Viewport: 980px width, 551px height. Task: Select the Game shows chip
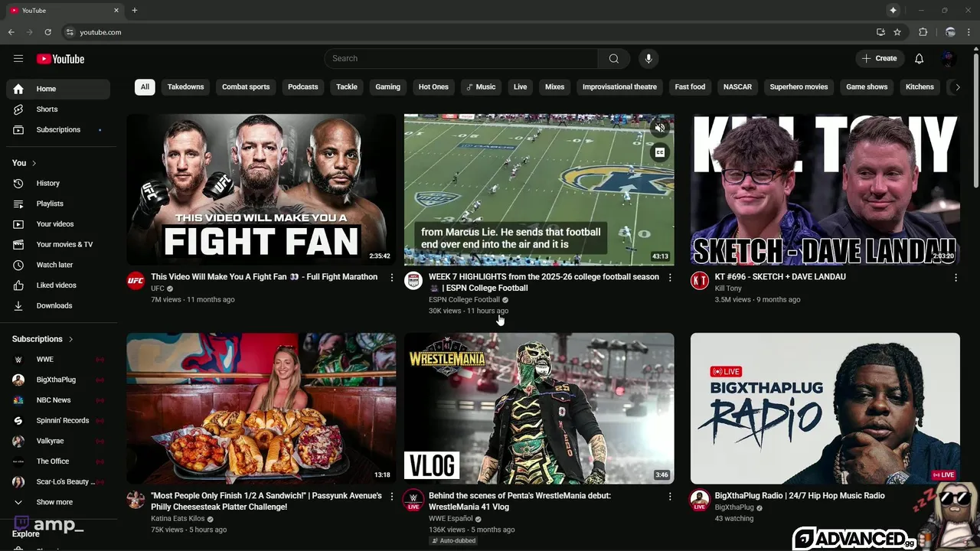[867, 87]
